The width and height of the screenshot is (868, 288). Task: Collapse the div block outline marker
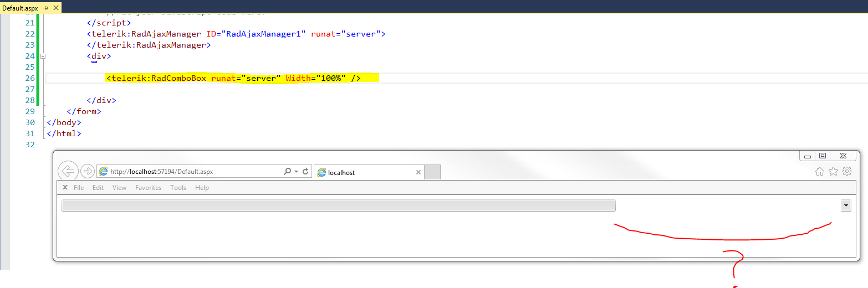[x=43, y=56]
